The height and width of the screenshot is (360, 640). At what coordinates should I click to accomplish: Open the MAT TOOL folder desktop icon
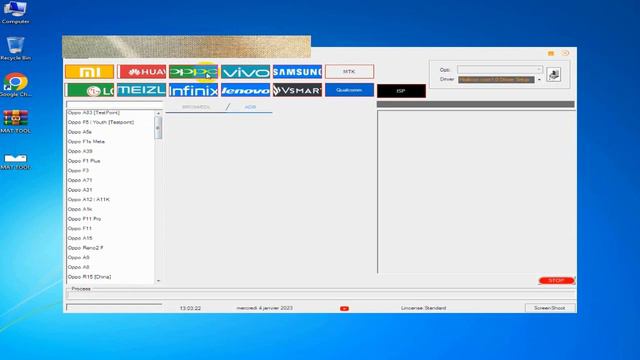(16, 161)
